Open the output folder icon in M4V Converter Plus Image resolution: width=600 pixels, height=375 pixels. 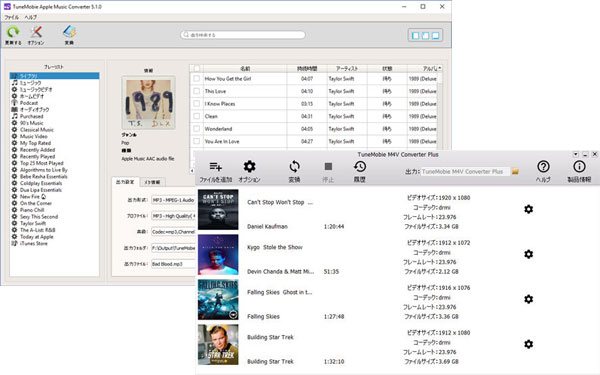515,171
